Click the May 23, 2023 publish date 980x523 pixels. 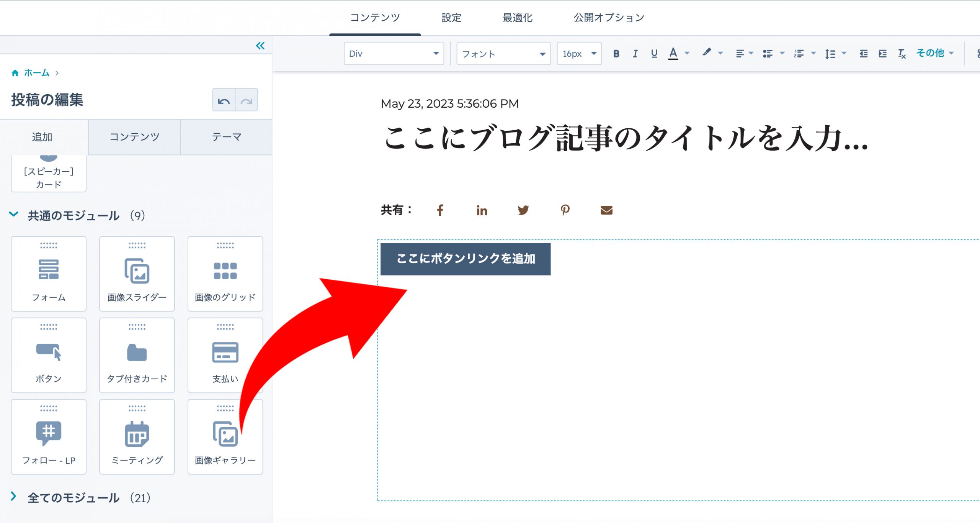click(450, 103)
